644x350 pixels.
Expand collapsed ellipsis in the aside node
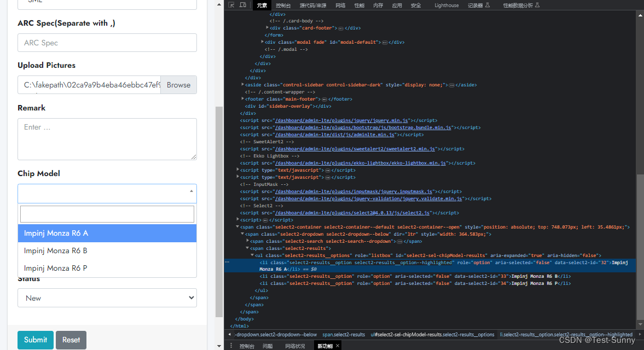tap(451, 85)
